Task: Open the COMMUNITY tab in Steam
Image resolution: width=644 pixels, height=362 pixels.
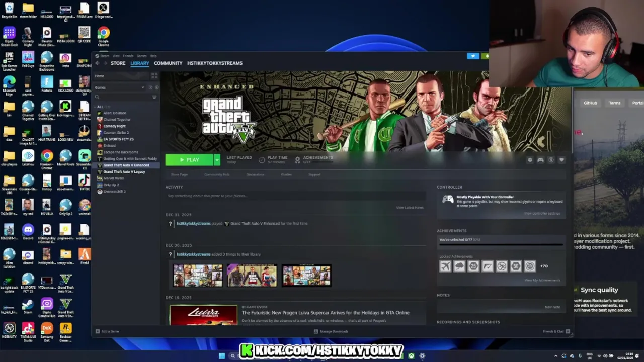Action: tap(168, 63)
